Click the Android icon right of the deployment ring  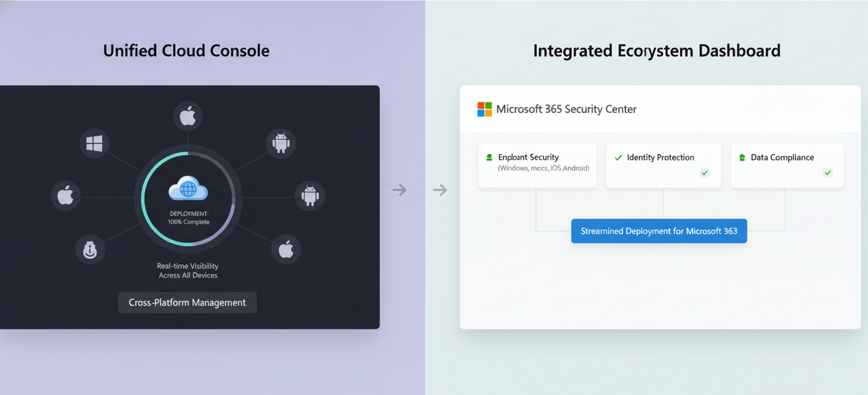pos(309,195)
